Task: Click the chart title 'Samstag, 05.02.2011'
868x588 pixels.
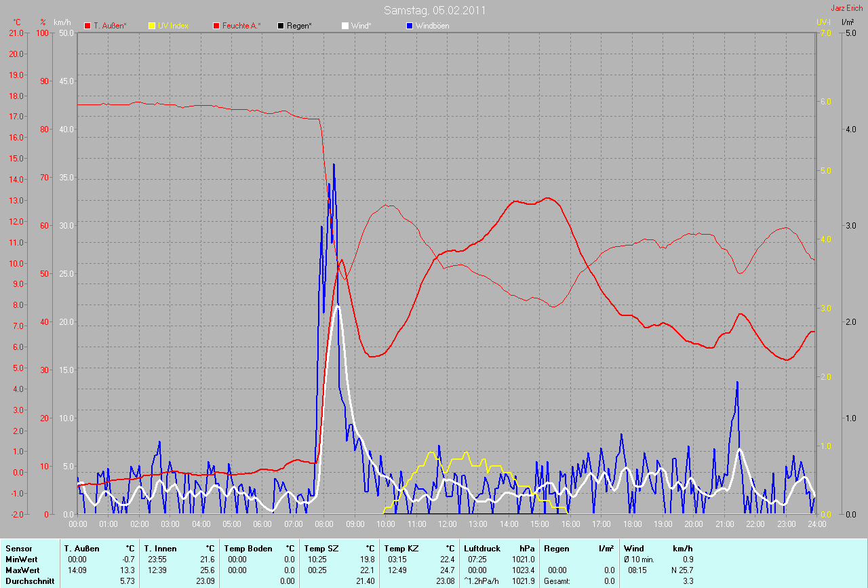Action: point(435,10)
